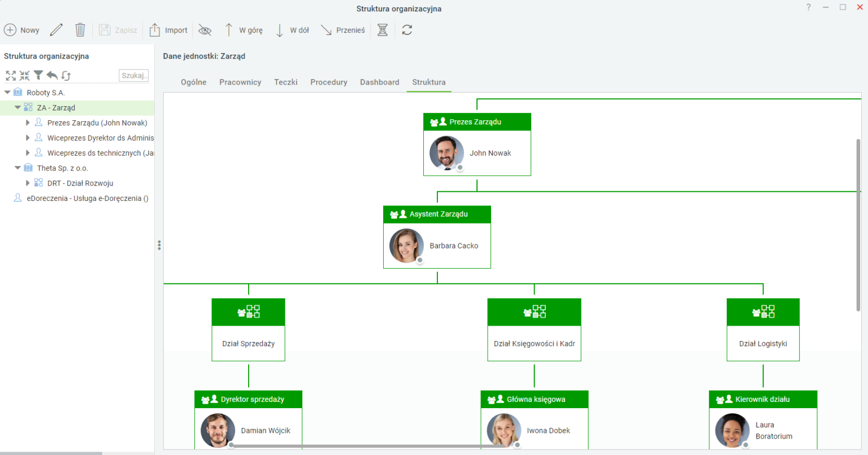Click the left tree panel horizontal scrollbar
The image size is (868, 455).
coord(51,453)
